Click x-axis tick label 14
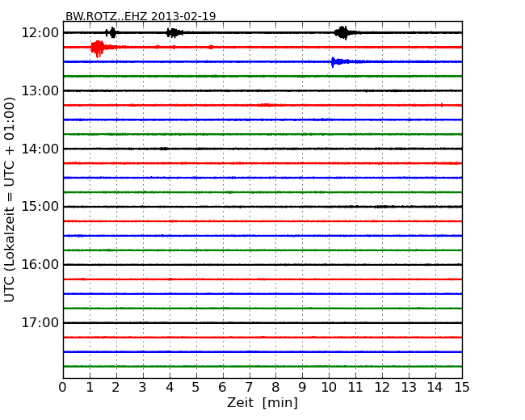Image resolution: width=525 pixels, height=420 pixels. [435, 388]
